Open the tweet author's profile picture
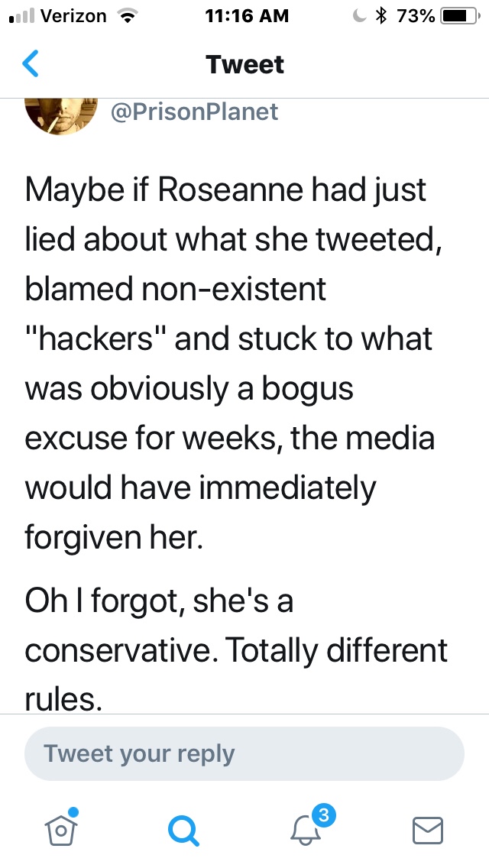Image resolution: width=489 pixels, height=868 pixels. click(x=61, y=113)
